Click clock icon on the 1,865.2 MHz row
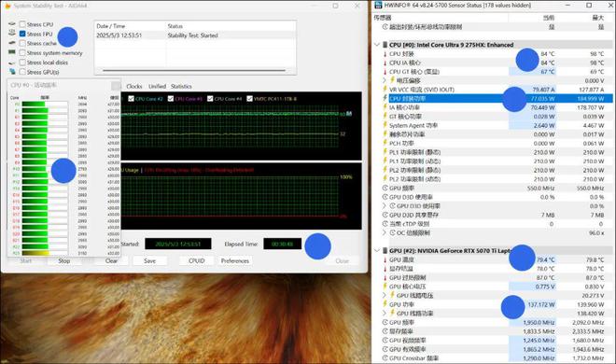Image resolution: width=616 pixels, height=364 pixels. (385, 349)
